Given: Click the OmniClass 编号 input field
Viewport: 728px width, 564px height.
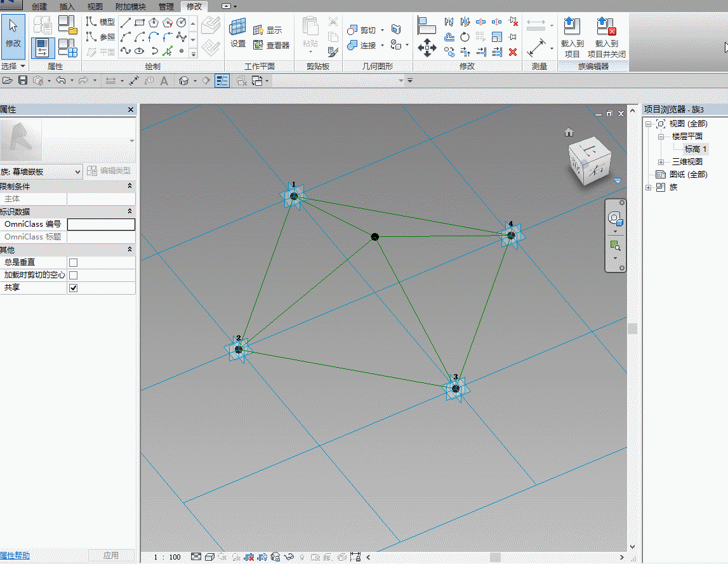Looking at the screenshot, I should coord(101,224).
